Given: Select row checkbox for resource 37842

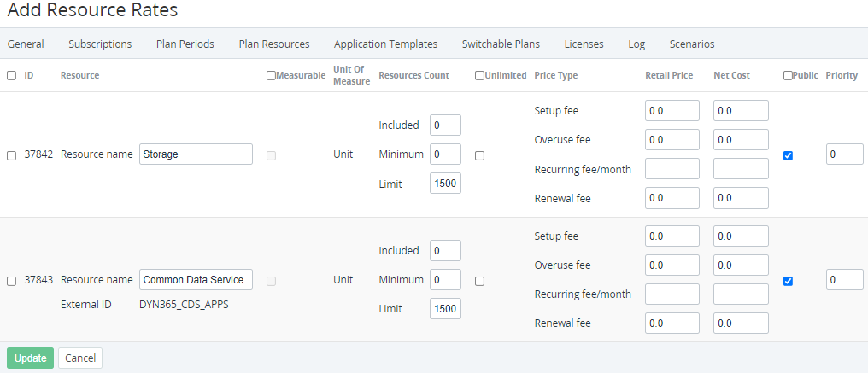Looking at the screenshot, I should pyautogui.click(x=11, y=155).
